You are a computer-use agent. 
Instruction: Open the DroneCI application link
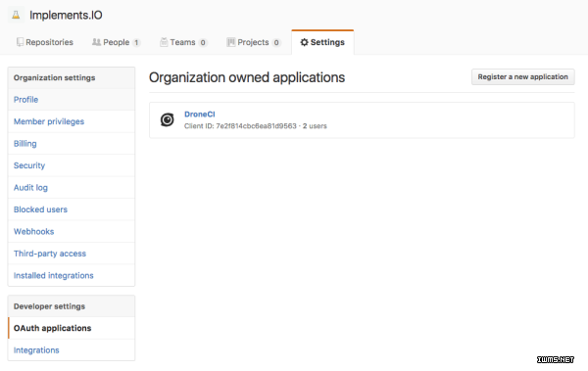(x=200, y=115)
